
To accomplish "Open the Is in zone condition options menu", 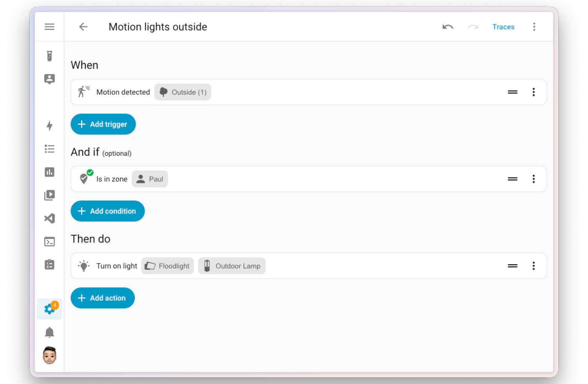I will click(x=534, y=179).
